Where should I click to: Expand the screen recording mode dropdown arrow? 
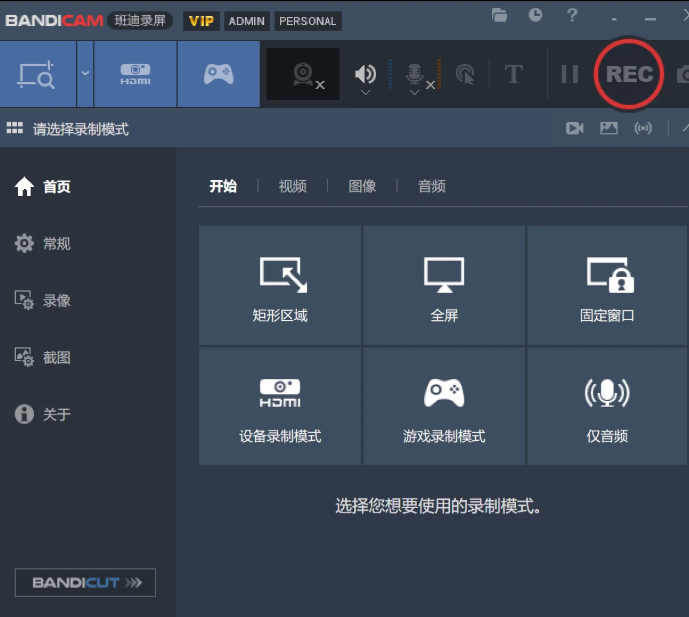click(85, 74)
